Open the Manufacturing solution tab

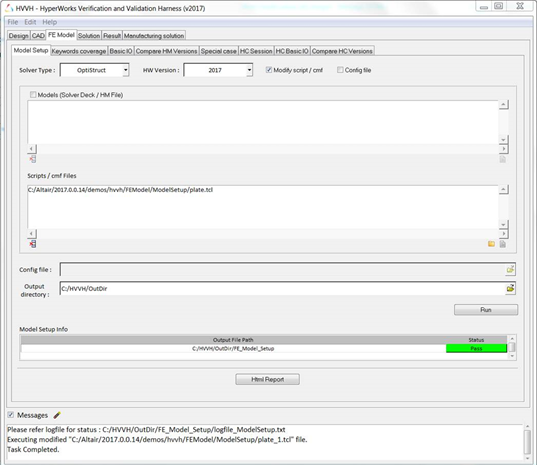click(154, 36)
